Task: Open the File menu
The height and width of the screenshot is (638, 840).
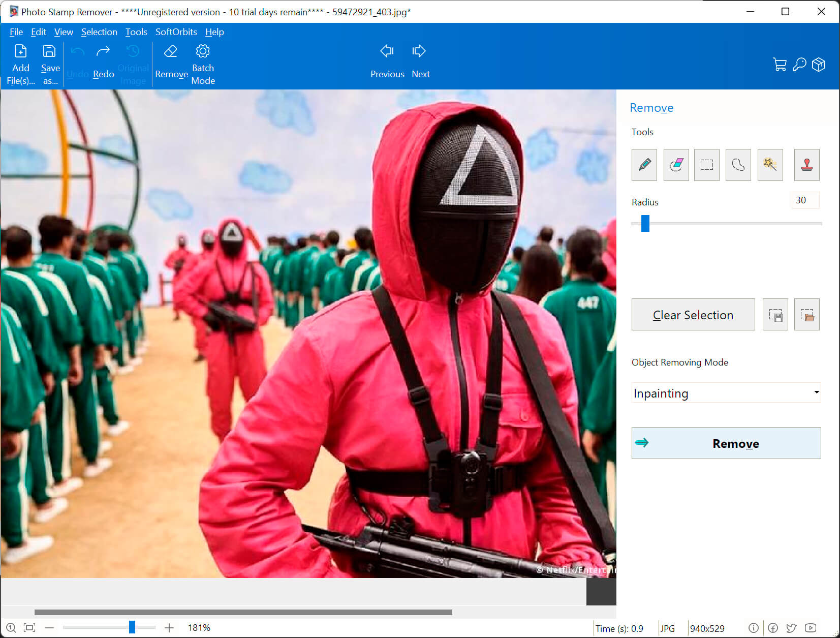Action: click(x=16, y=32)
